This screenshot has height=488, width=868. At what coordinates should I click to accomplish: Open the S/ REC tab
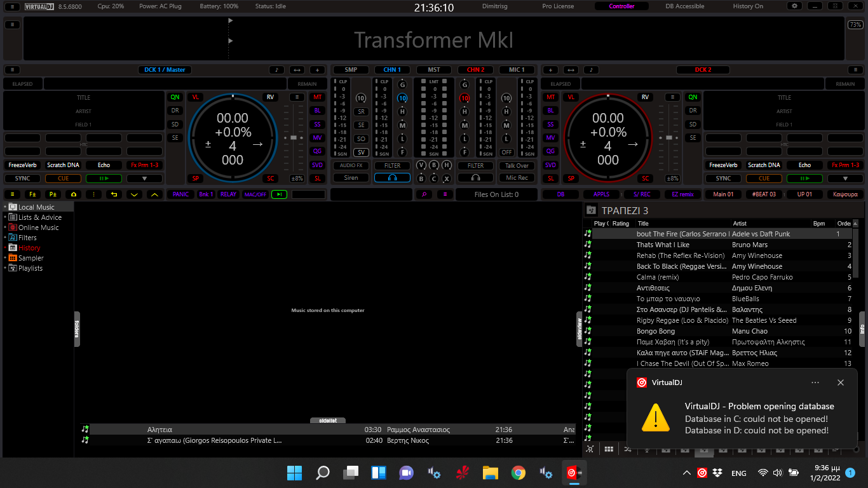tap(642, 194)
